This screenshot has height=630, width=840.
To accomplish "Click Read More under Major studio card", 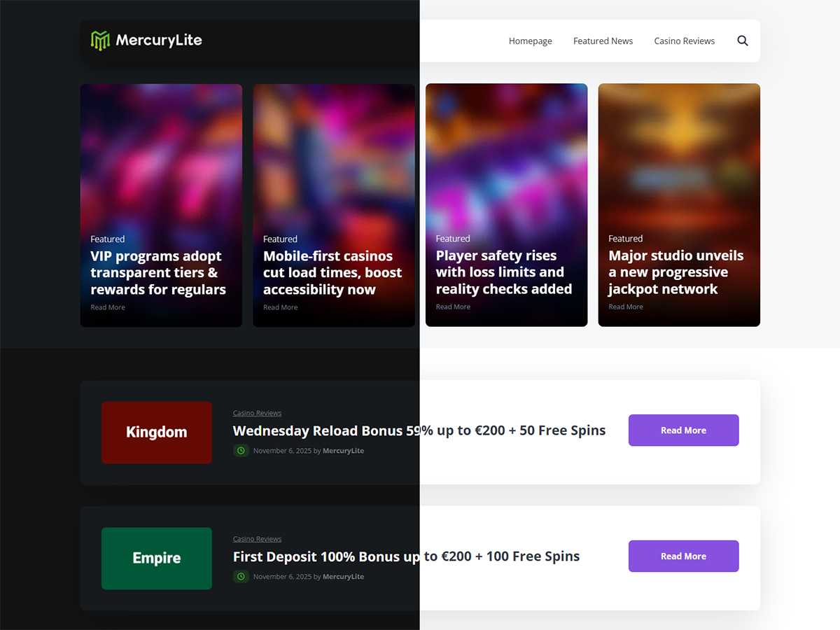I will point(626,307).
